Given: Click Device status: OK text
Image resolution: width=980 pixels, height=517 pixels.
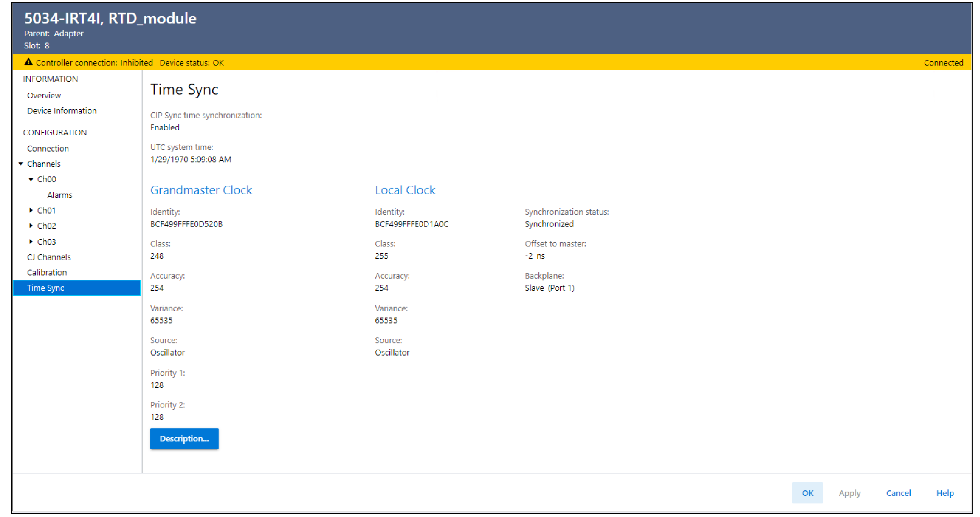Looking at the screenshot, I should tap(191, 63).
